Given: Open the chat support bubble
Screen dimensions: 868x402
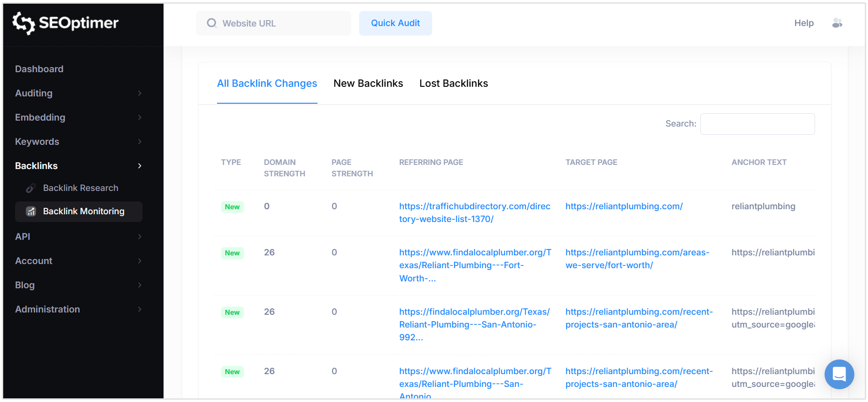Looking at the screenshot, I should point(839,374).
